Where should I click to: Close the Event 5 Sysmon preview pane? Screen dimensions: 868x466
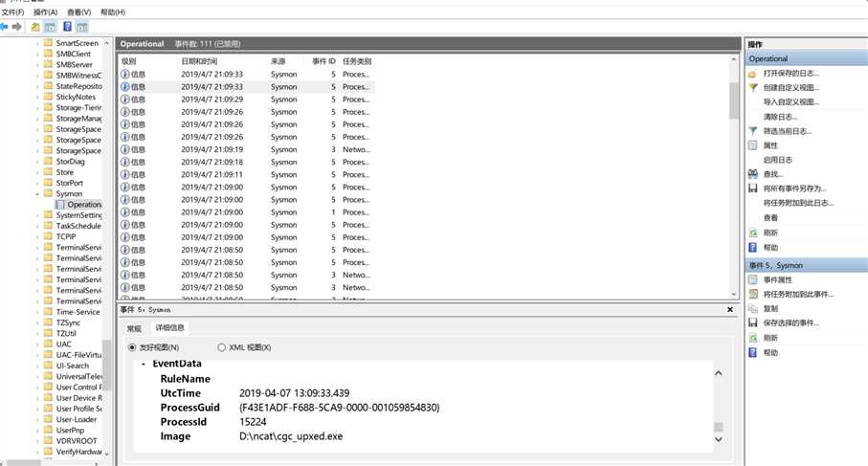(x=729, y=309)
